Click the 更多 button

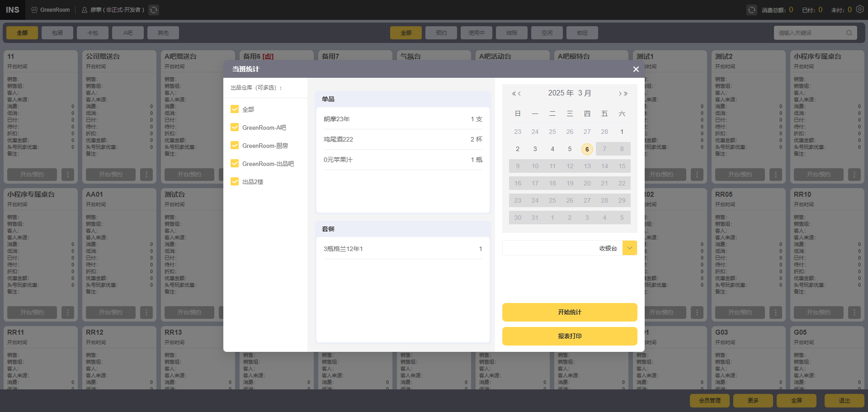click(x=753, y=401)
